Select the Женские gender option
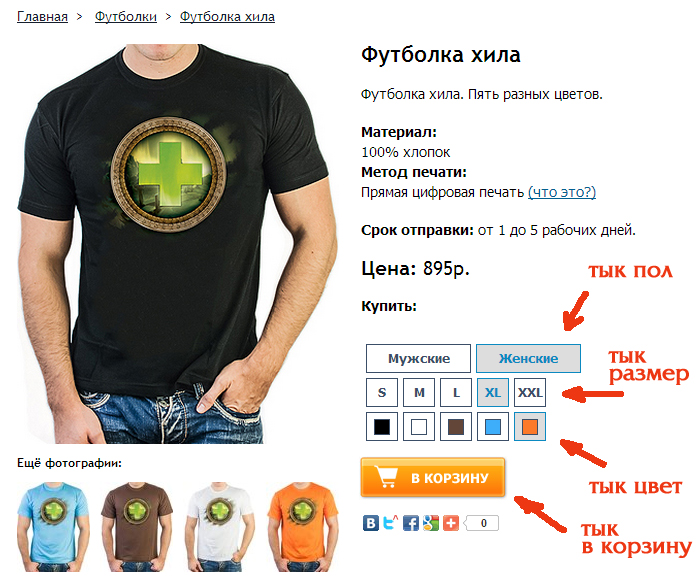This screenshot has height=586, width=699. tap(528, 358)
